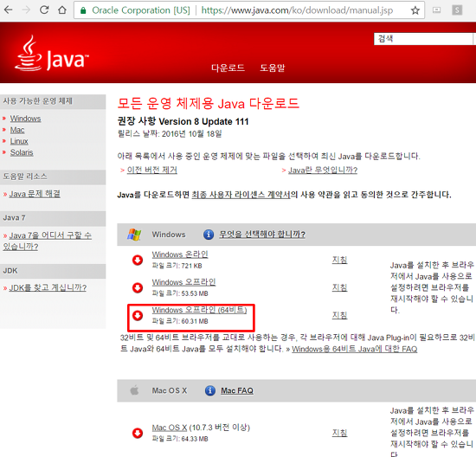Image resolution: width=476 pixels, height=457 pixels.
Task: Open the 이전 버전 제거 link
Action: [x=152, y=170]
